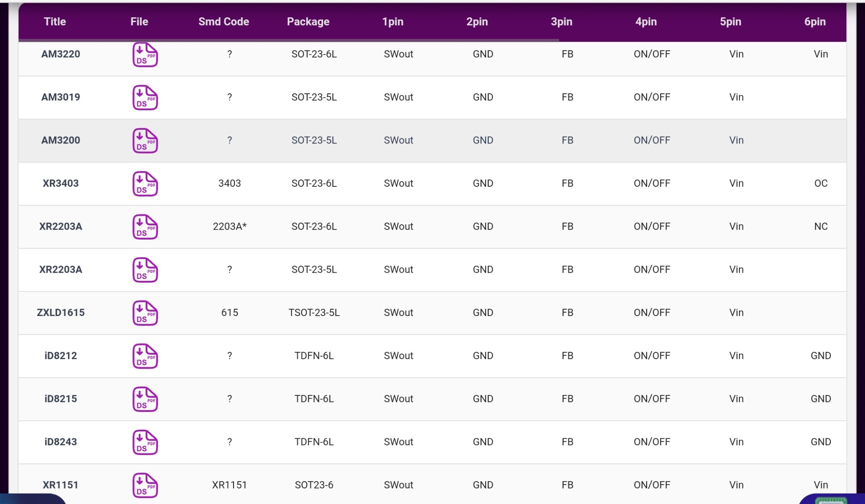The image size is (865, 504).
Task: Download datasheet for XR2203A SOT-23-6L row
Action: click(145, 227)
